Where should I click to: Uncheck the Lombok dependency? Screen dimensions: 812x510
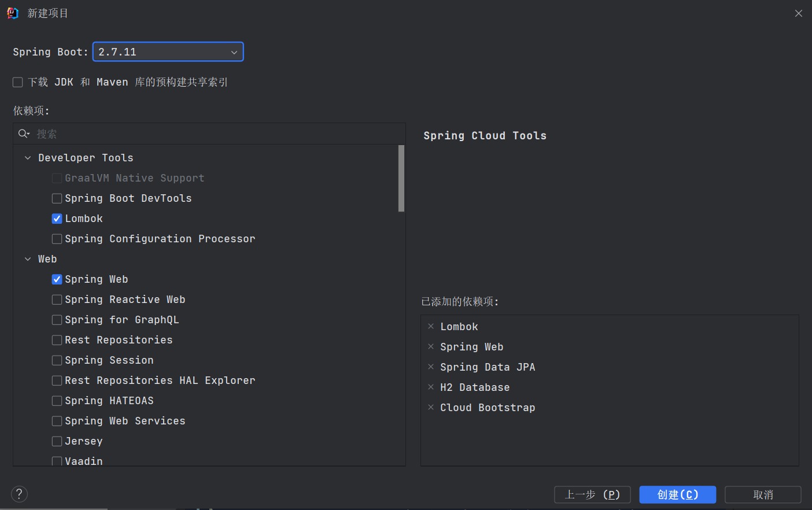point(57,219)
